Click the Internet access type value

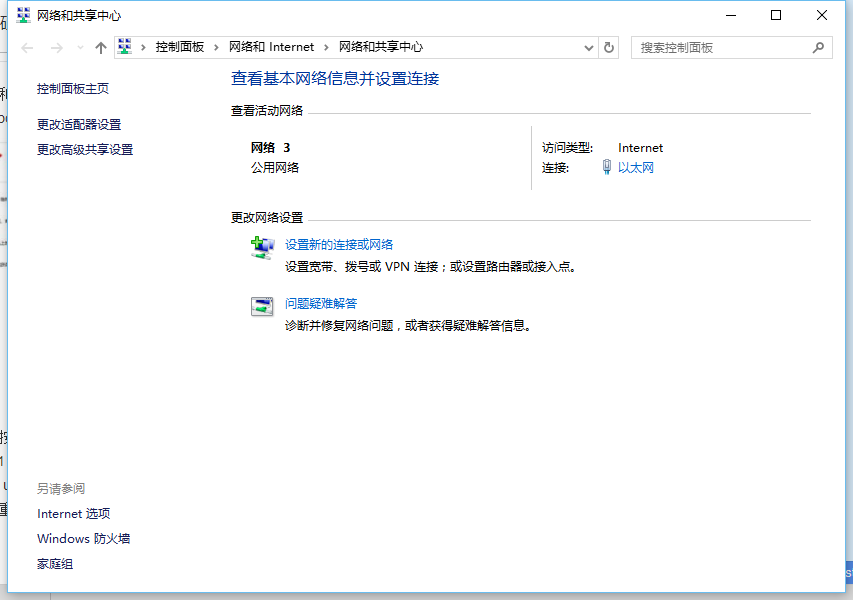[x=640, y=148]
